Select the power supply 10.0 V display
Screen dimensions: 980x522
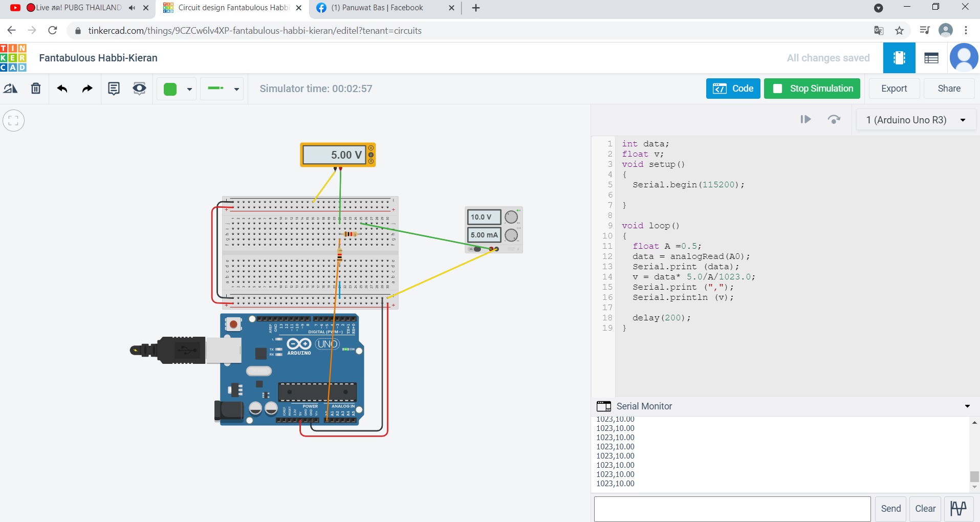click(484, 217)
